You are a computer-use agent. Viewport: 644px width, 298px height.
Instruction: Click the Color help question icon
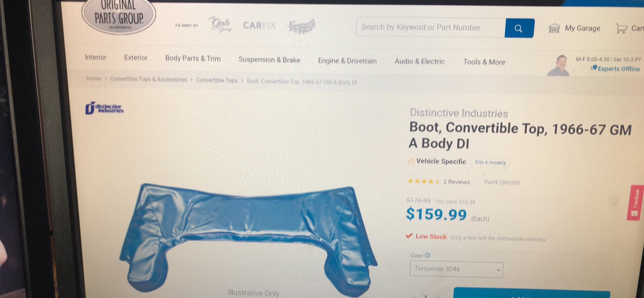point(428,256)
